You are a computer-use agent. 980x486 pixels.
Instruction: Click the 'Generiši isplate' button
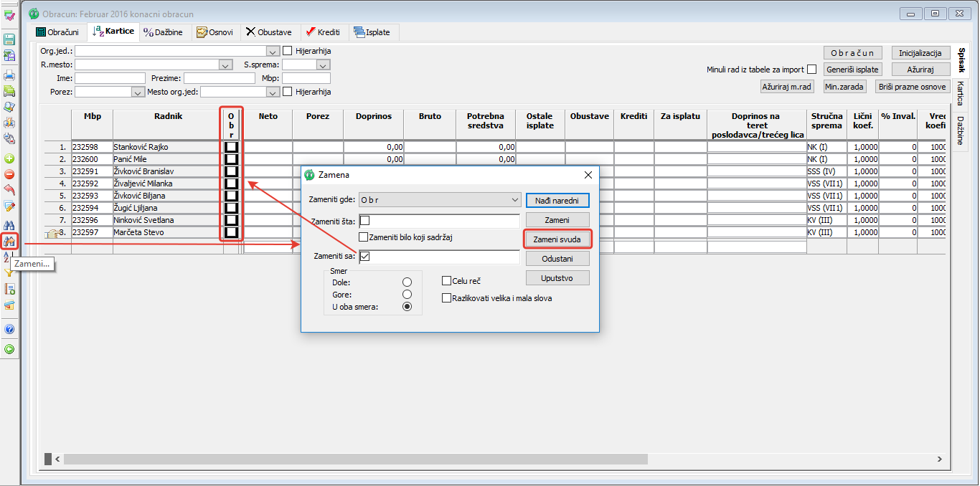[x=852, y=70]
